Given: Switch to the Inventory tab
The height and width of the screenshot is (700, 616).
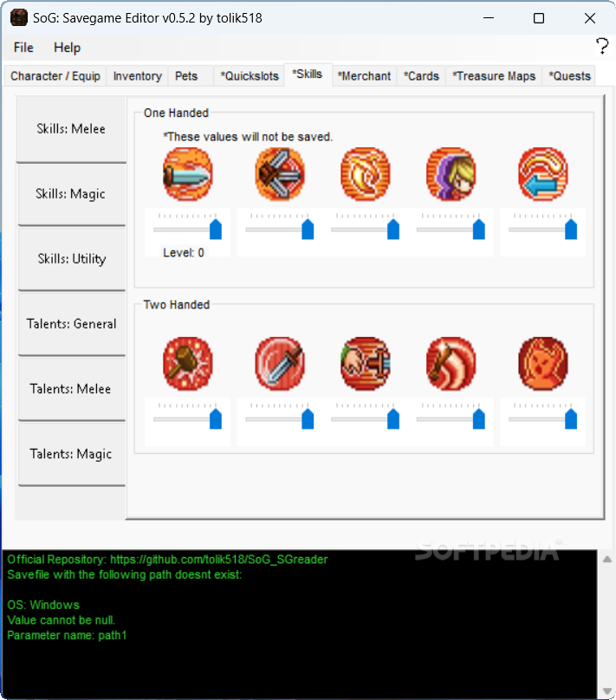Looking at the screenshot, I should pyautogui.click(x=138, y=76).
